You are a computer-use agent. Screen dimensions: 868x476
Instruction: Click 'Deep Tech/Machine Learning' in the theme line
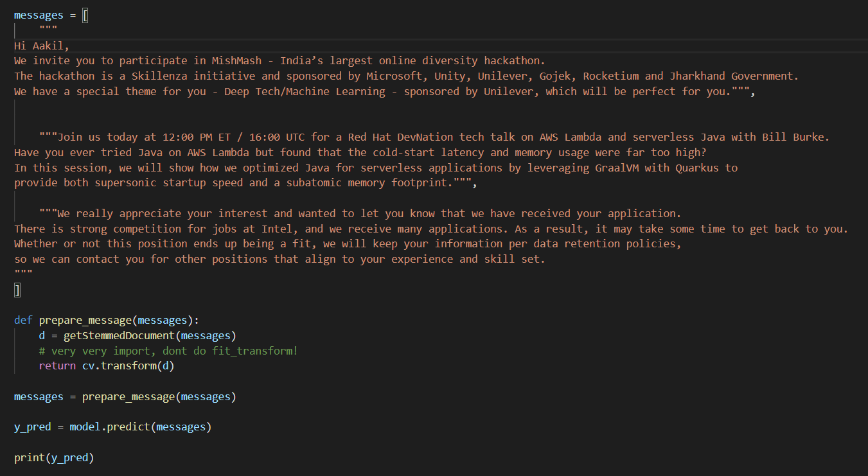coord(305,92)
